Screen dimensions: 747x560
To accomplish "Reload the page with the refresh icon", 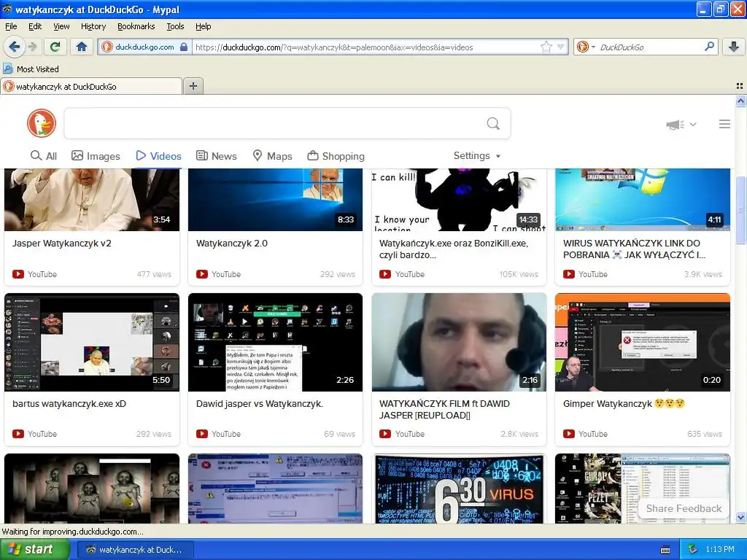I will coord(55,47).
